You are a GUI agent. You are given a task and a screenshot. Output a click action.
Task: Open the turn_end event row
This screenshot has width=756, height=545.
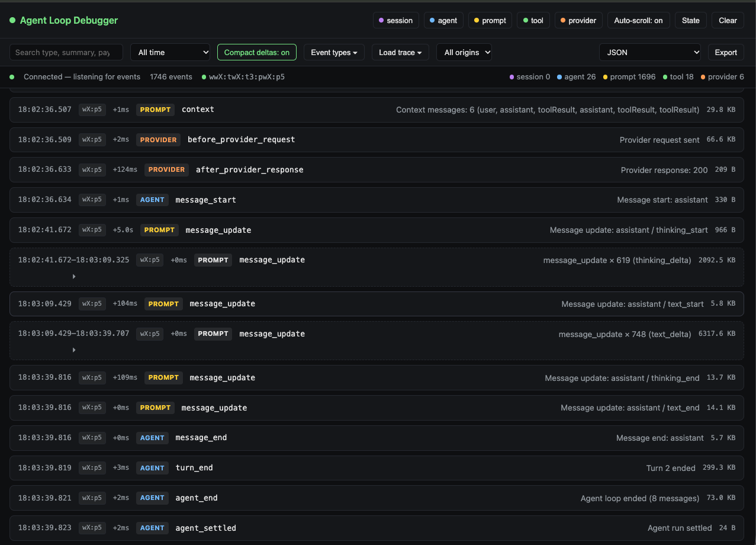point(377,468)
